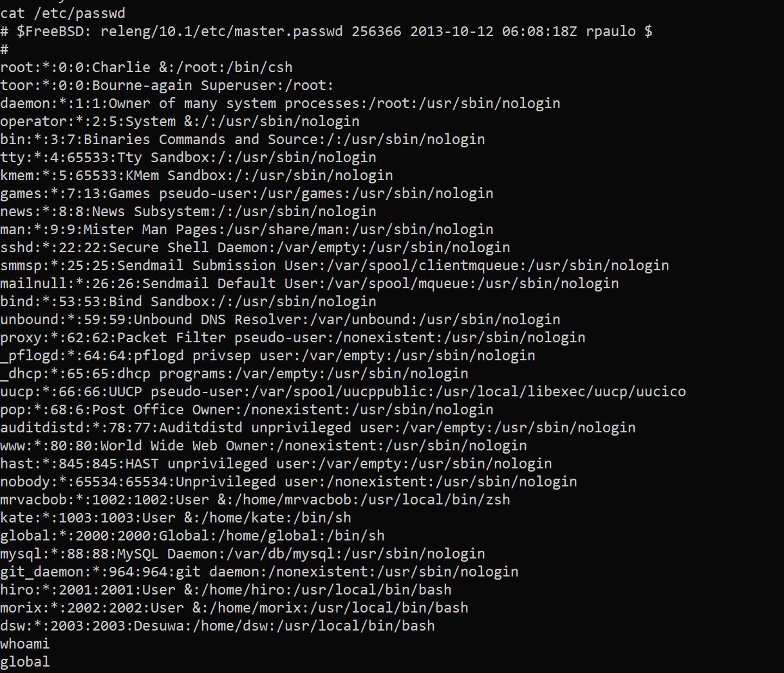This screenshot has height=673, width=784.
Task: Click the sshd Secure Shell Daemon line
Action: (x=255, y=247)
